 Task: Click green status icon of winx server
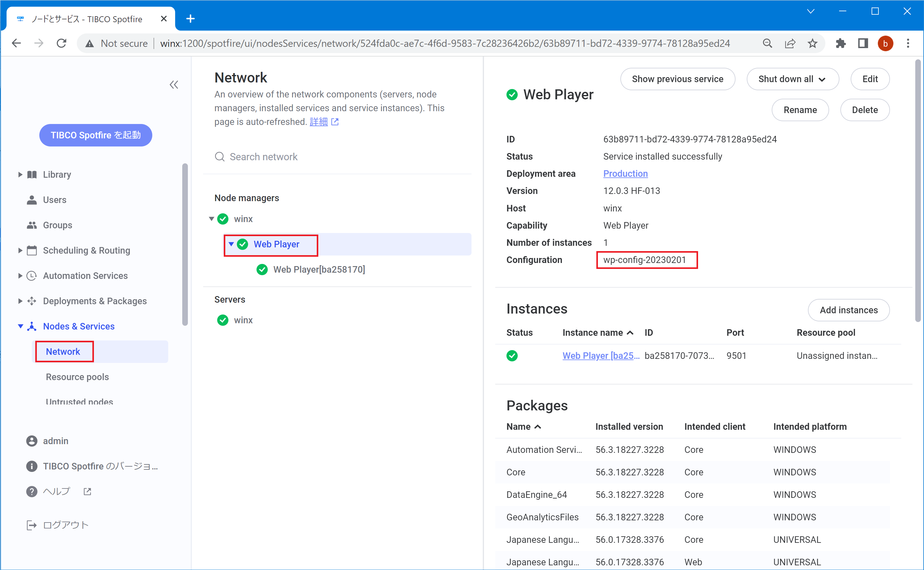click(223, 320)
